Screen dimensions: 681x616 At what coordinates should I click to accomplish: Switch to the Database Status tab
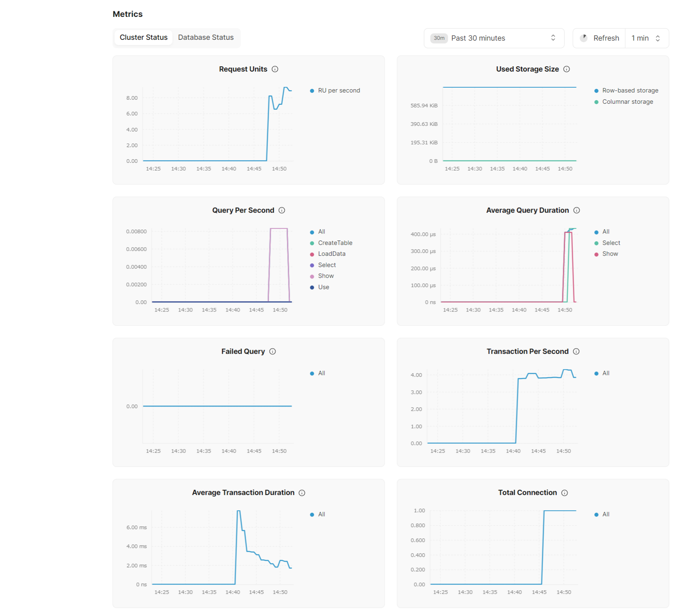206,37
